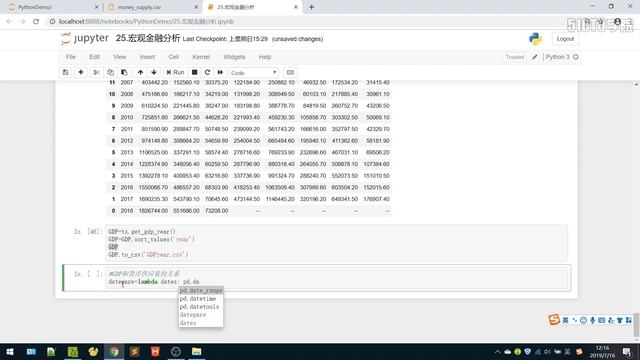This screenshot has width=640, height=360.
Task: Open the Help menu
Action: [x=265, y=57]
